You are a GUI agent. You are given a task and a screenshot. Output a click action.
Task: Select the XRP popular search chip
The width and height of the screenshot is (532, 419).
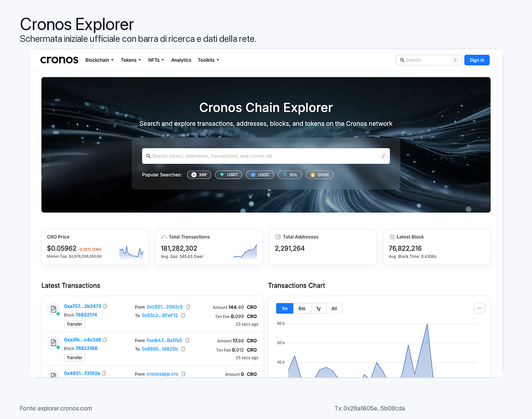click(x=199, y=175)
